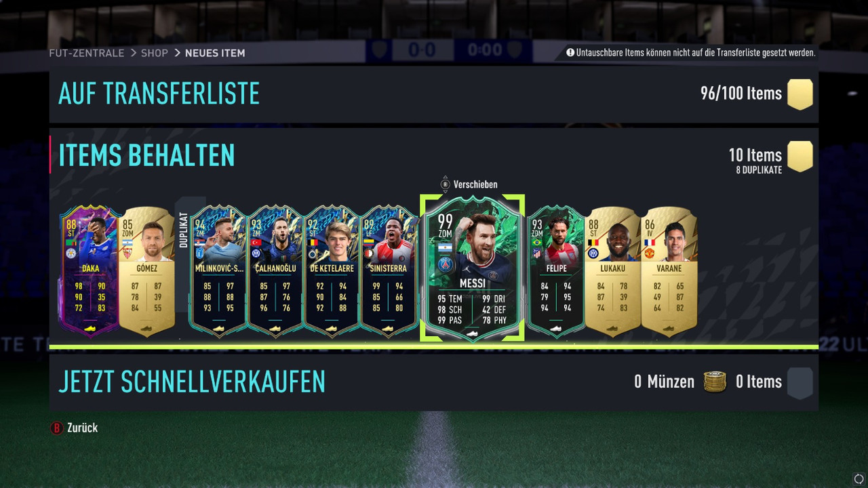Viewport: 868px width, 488px height.
Task: Select the Daka 88 purple card
Action: [90, 271]
